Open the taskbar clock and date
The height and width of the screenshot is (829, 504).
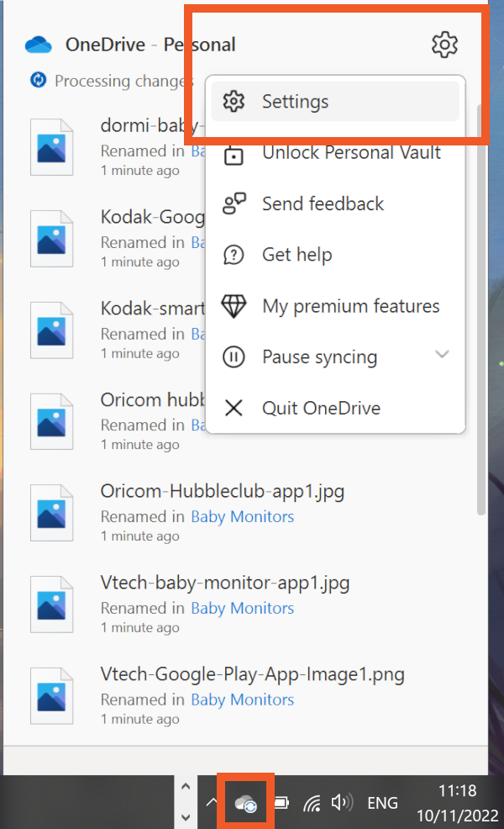click(x=457, y=803)
